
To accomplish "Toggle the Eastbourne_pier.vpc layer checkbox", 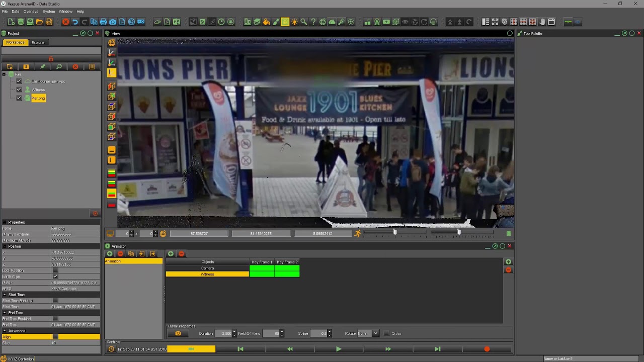I will 19,81.
